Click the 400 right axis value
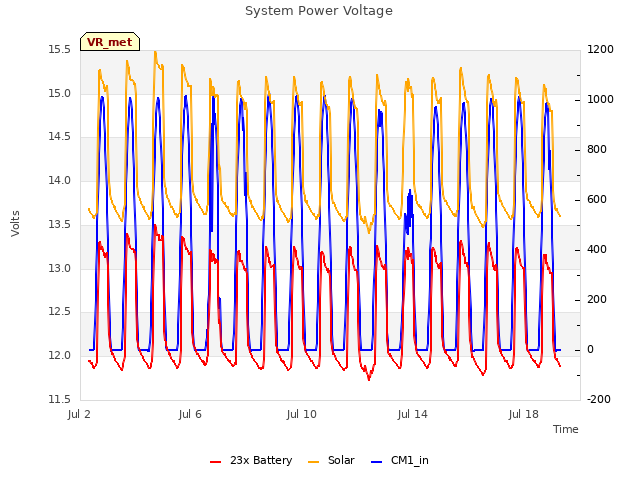The height and width of the screenshot is (480, 640). 597,250
